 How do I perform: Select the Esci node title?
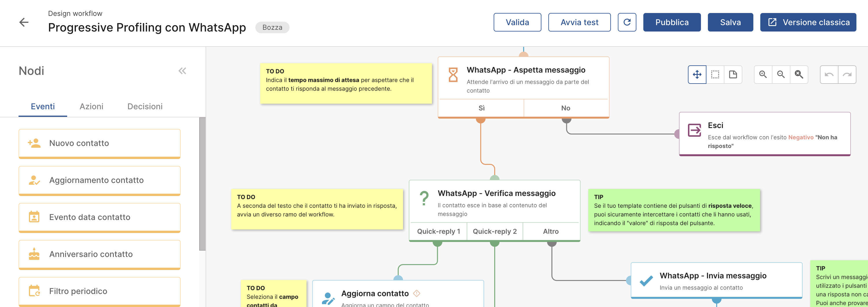tap(715, 125)
